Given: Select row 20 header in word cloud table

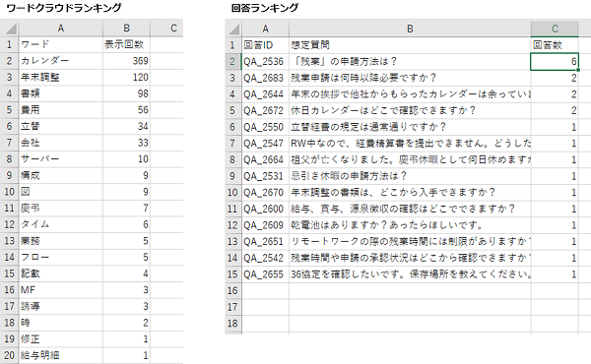Looking at the screenshot, I should click(9, 355).
